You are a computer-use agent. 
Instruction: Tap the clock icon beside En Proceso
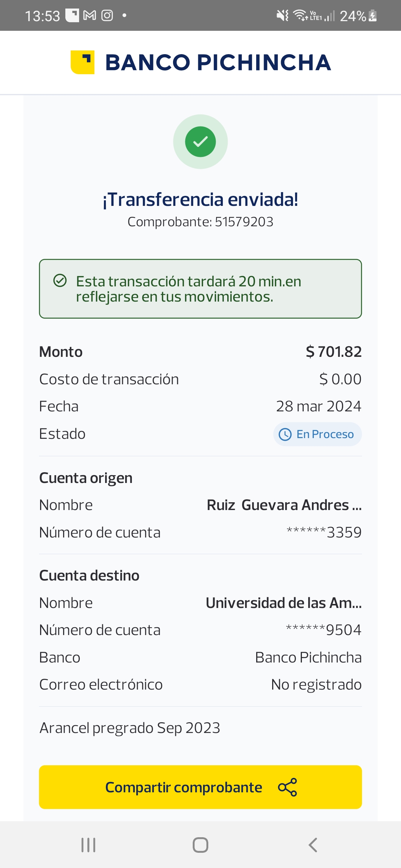tap(285, 434)
